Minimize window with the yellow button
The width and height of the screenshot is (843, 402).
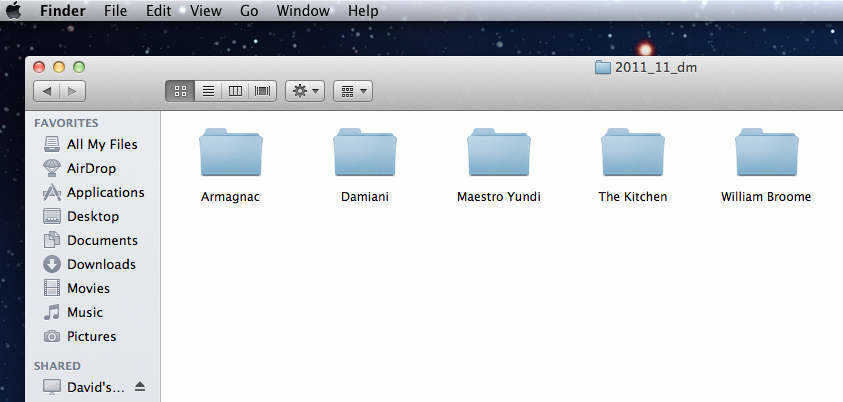click(x=59, y=67)
